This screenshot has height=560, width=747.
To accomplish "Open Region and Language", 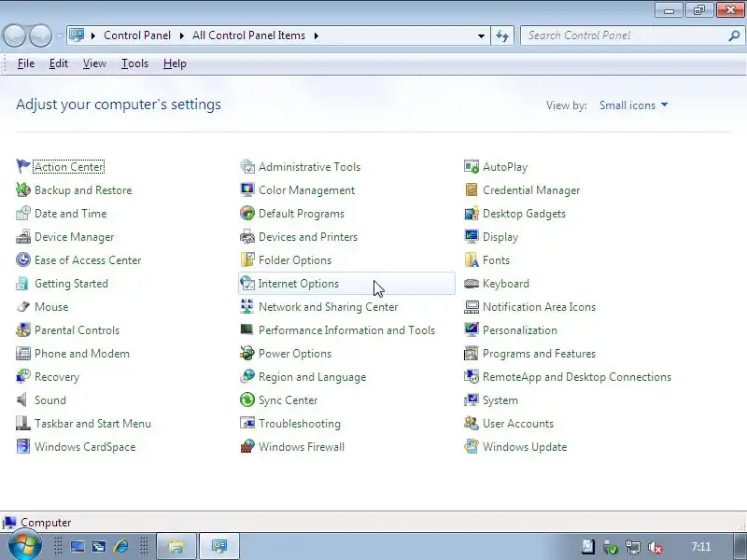I will [x=312, y=377].
